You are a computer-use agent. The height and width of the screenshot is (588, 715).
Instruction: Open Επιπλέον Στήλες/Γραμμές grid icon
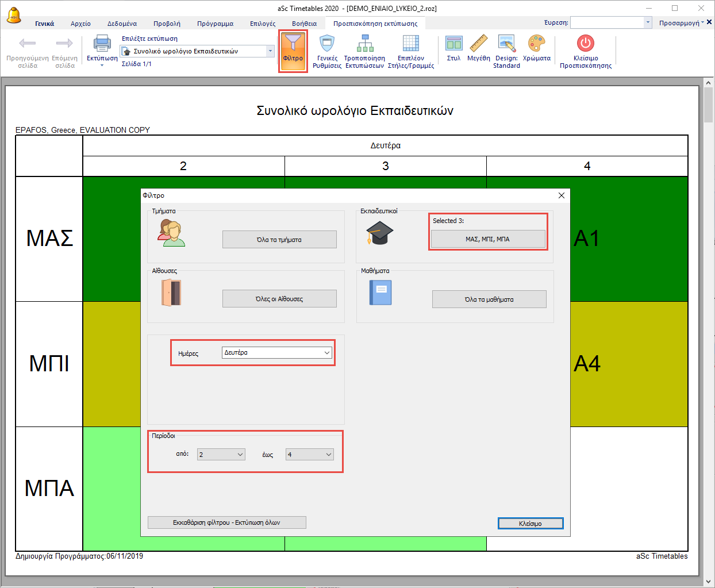[410, 44]
